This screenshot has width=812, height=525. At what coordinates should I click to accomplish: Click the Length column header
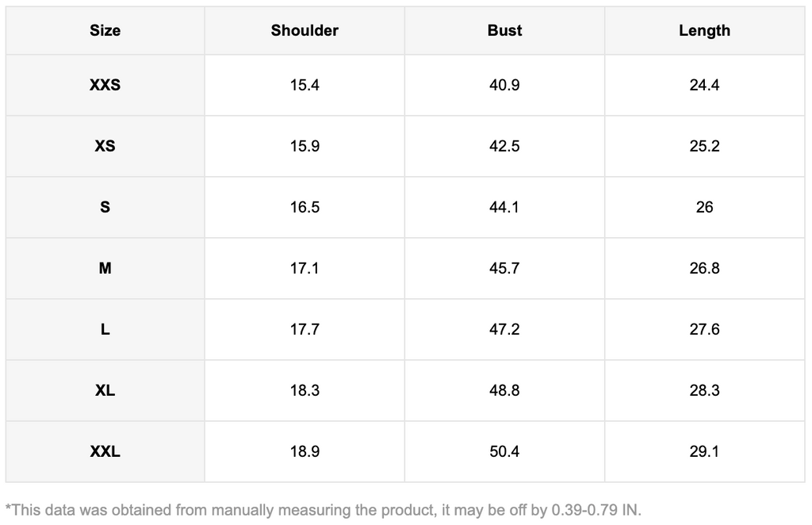click(x=704, y=31)
